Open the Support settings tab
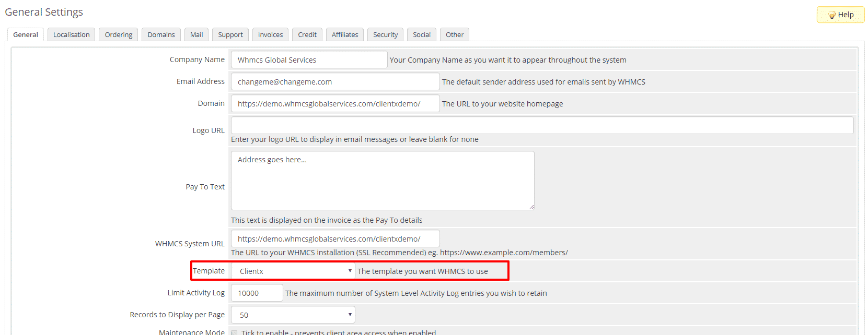Viewport: 868px width, 335px height. (x=230, y=35)
